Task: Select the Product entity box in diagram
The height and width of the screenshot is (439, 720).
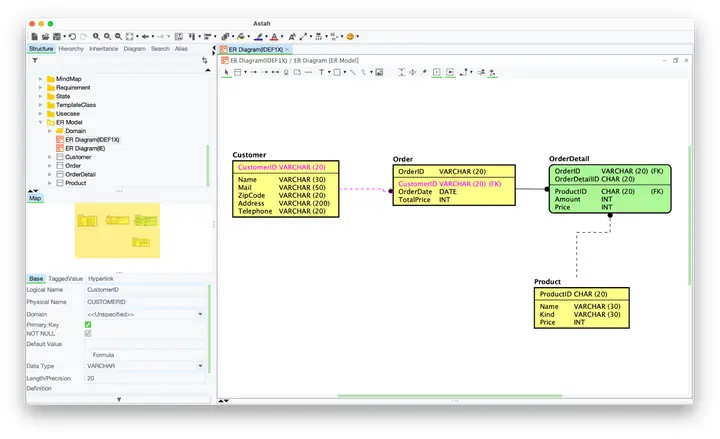Action: [581, 308]
